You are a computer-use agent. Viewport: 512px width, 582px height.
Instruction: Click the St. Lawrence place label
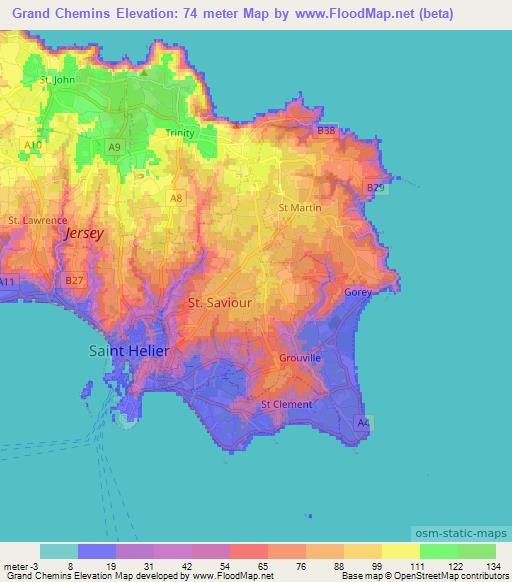(37, 220)
